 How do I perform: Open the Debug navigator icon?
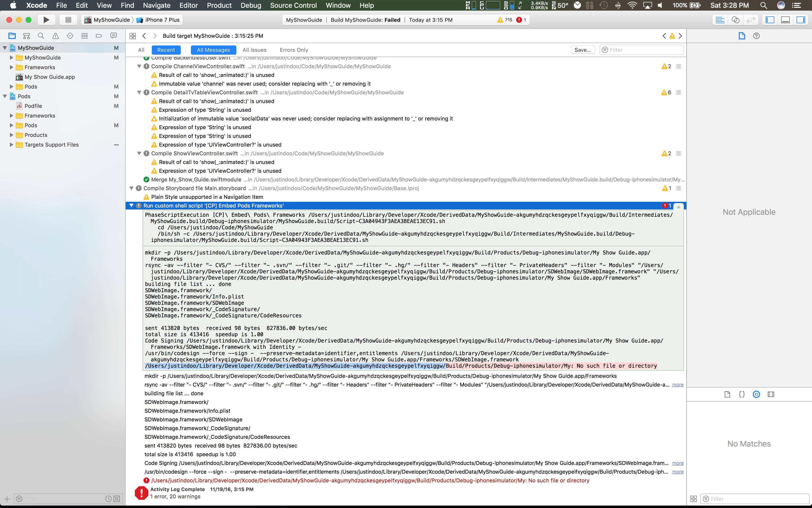tap(85, 36)
